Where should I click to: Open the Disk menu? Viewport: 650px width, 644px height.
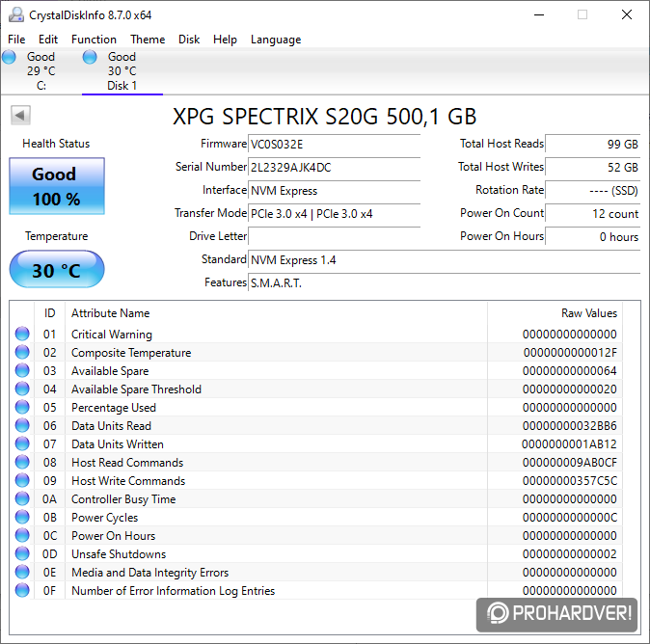(x=189, y=40)
